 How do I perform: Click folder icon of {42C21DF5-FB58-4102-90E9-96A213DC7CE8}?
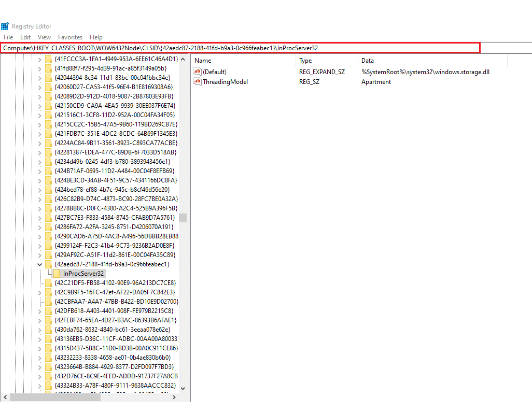[x=48, y=283]
